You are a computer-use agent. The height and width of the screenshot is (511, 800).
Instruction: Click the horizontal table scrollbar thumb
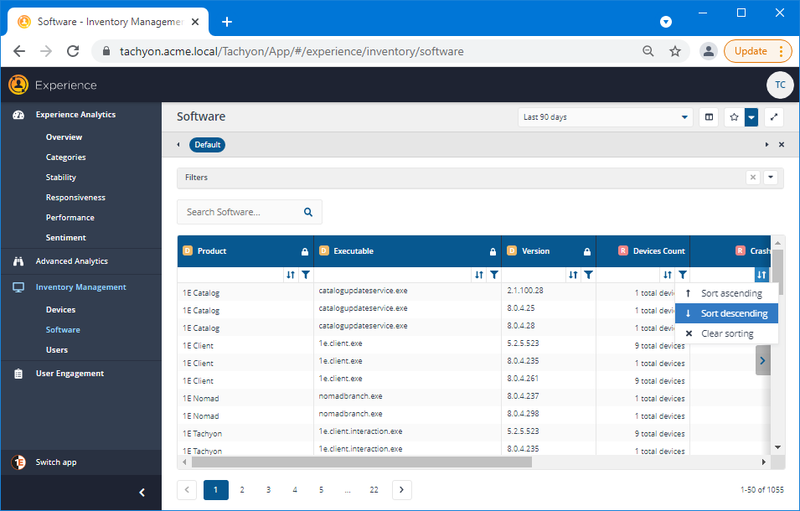pyautogui.click(x=362, y=462)
